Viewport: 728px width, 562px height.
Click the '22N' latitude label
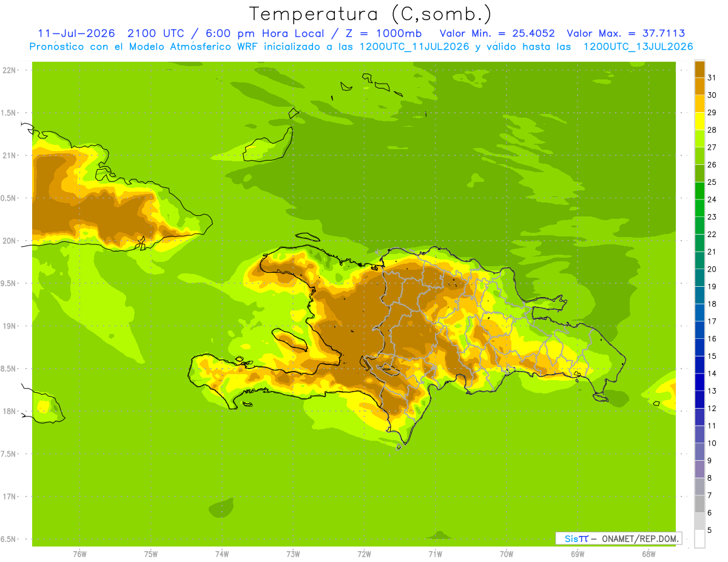click(x=8, y=70)
